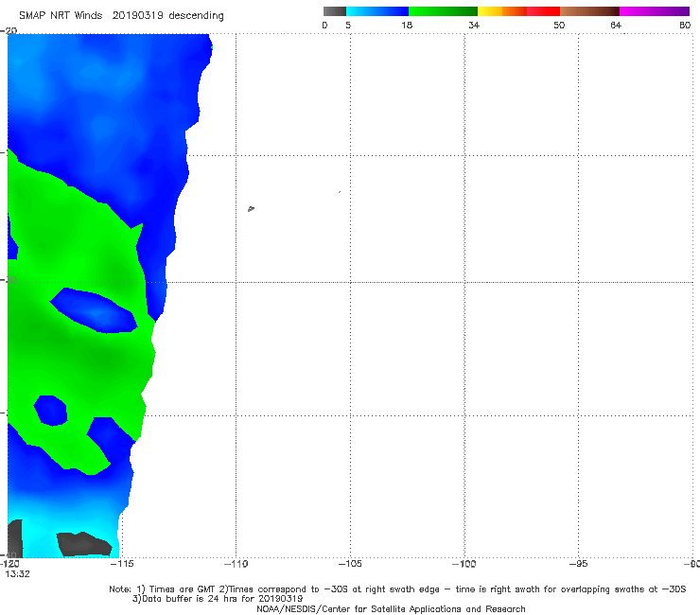Click the magenta-purple segment of the colorbar
Image resolution: width=700 pixels, height=615 pixels.
click(655, 11)
